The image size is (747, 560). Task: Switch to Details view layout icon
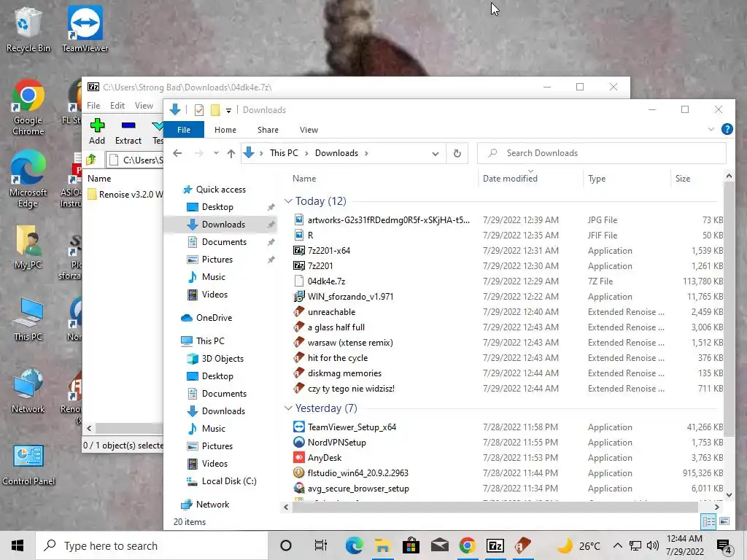coord(708,521)
